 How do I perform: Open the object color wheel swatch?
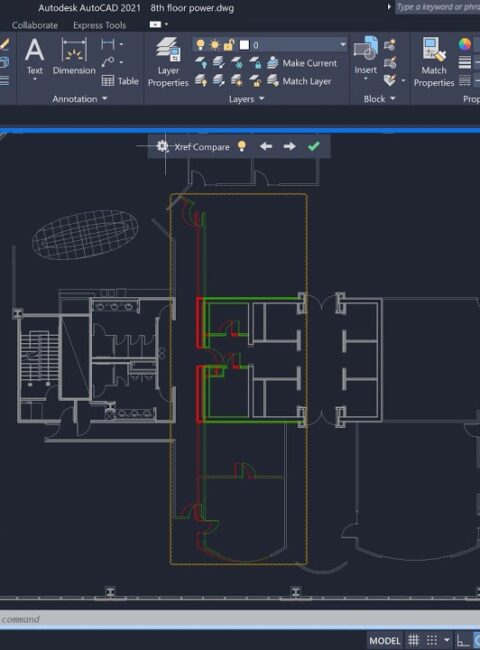465,44
